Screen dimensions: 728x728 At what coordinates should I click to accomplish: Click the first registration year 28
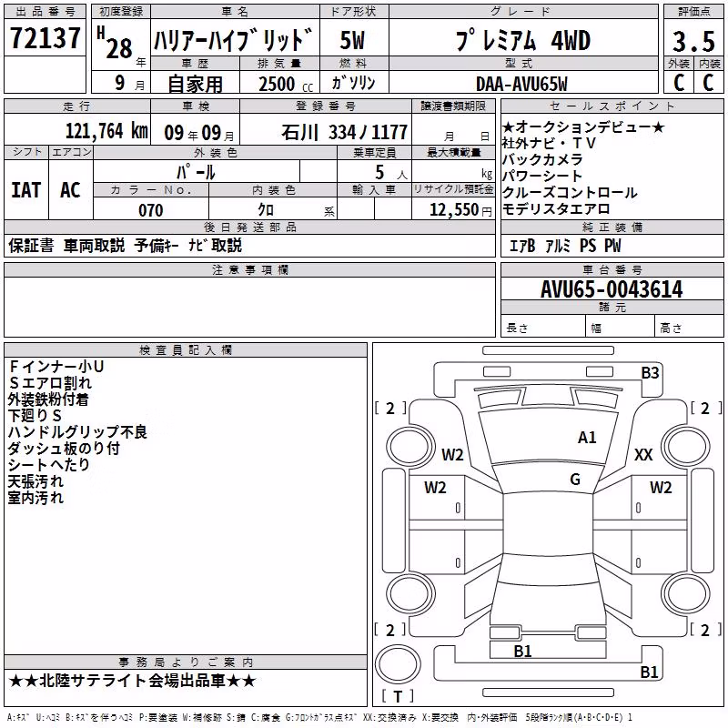[x=119, y=49]
